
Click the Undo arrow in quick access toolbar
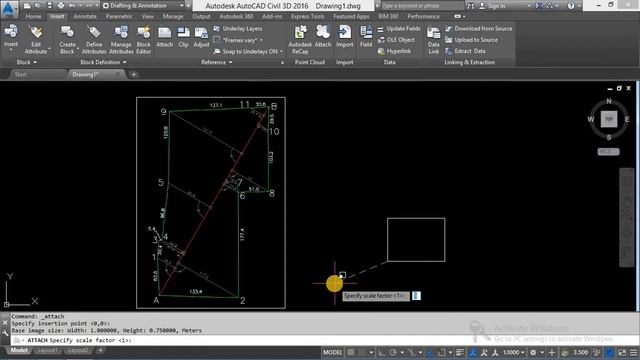click(72, 6)
